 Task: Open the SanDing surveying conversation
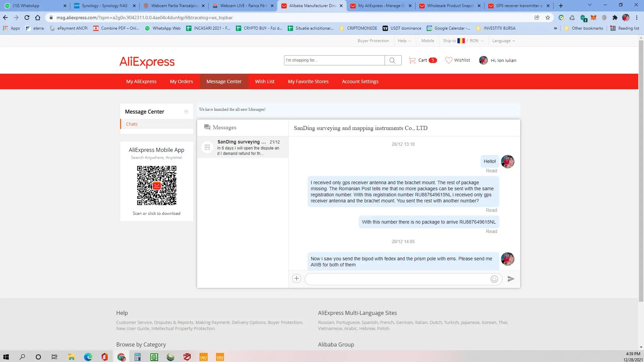point(243,147)
